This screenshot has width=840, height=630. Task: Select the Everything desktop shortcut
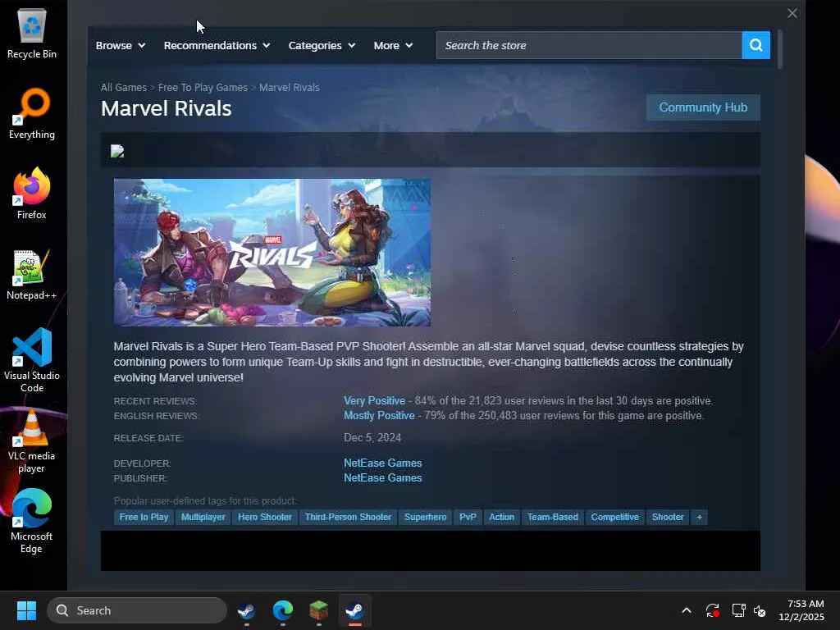(x=32, y=114)
